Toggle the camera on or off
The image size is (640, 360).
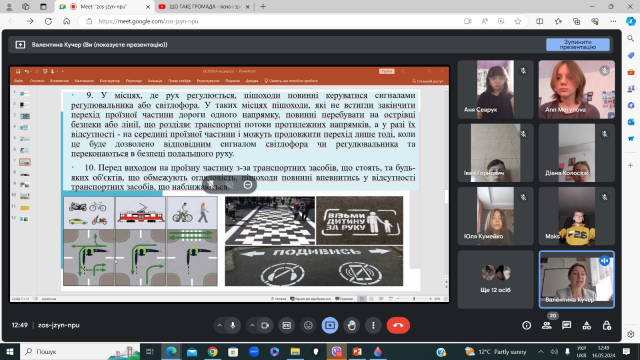click(x=265, y=325)
